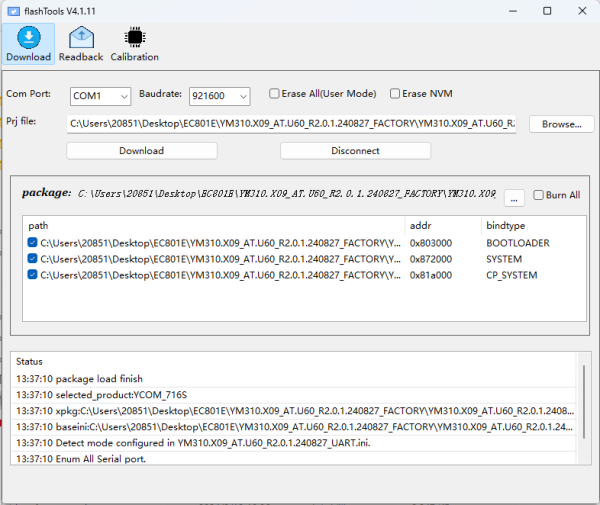Open the Com Port COM1 dropdown
The width and height of the screenshot is (600, 505).
click(x=100, y=96)
